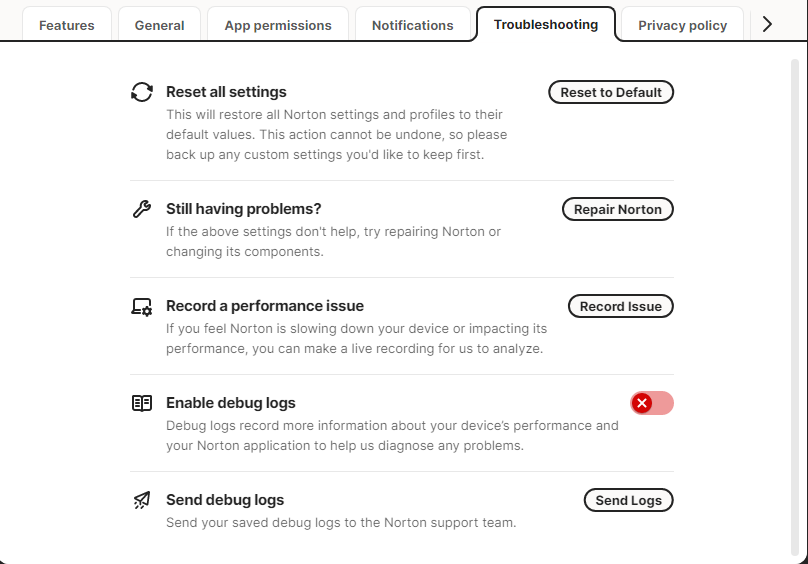Toggle Enable debug logs switch on
This screenshot has width=808, height=564.
(x=652, y=403)
